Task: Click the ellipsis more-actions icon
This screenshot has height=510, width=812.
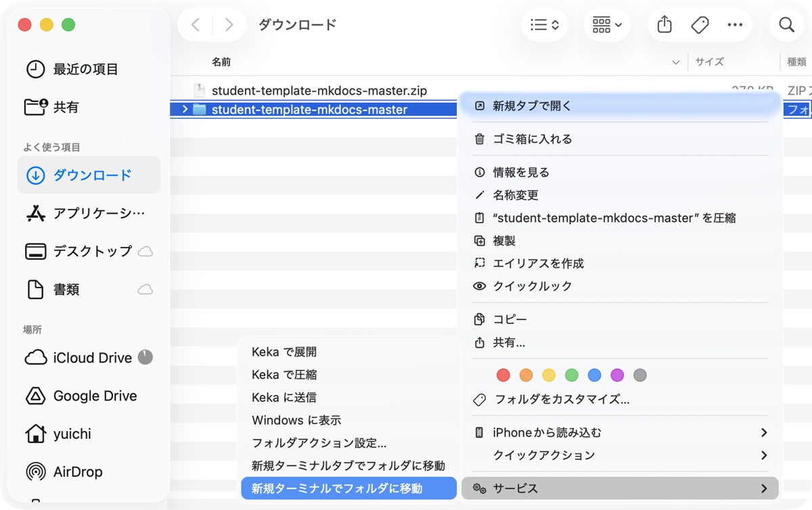Action: tap(735, 24)
